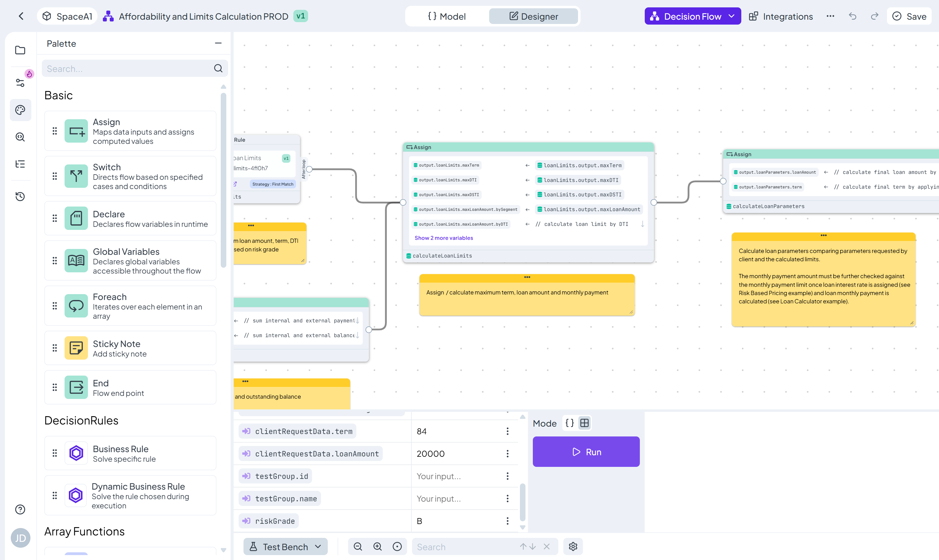Open the folder icon in left sidebar
939x560 pixels.
click(x=20, y=50)
